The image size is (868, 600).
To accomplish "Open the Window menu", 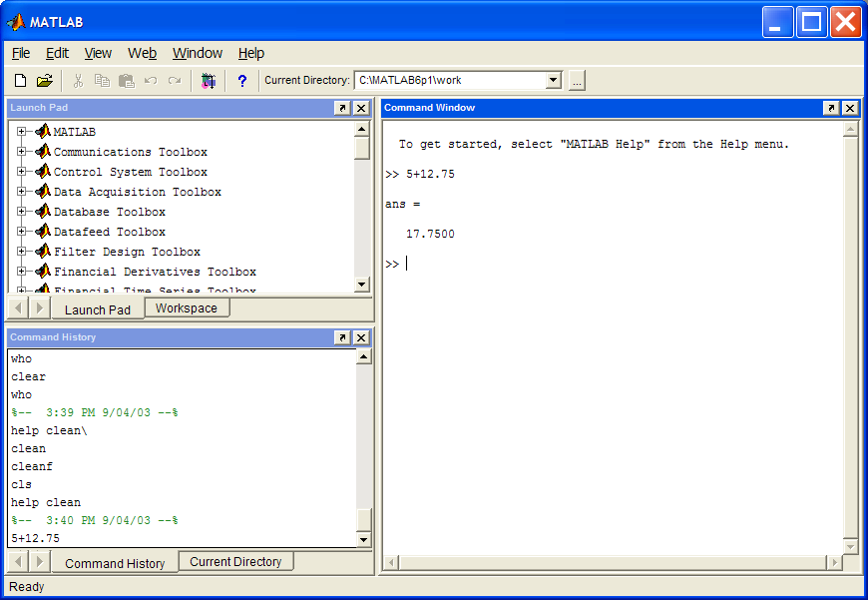I will pos(198,53).
